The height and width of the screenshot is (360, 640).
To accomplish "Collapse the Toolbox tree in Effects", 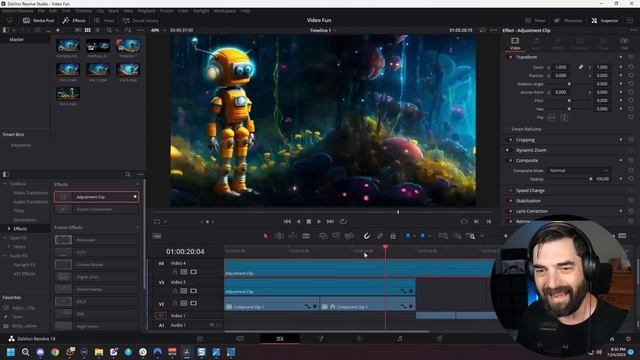I will (x=5, y=184).
